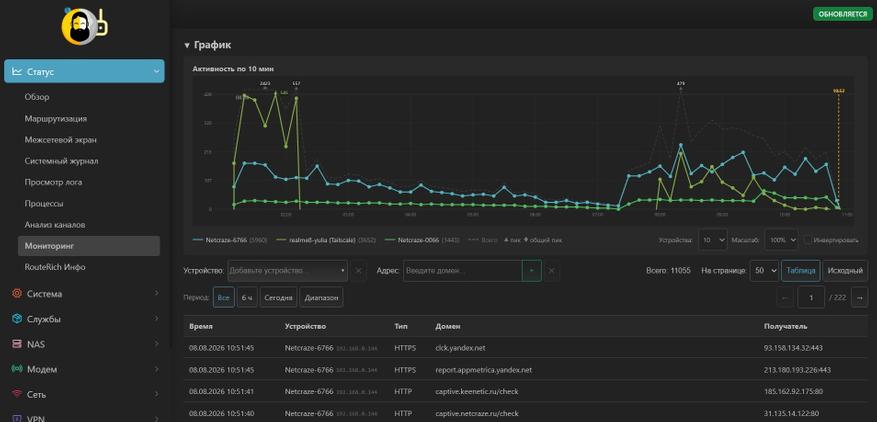The width and height of the screenshot is (877, 422).
Task: Click the Службы cube icon
Action: click(17, 318)
